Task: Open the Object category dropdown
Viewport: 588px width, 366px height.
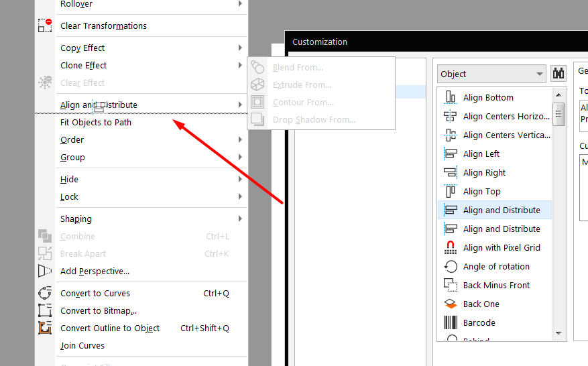Action: (x=491, y=74)
